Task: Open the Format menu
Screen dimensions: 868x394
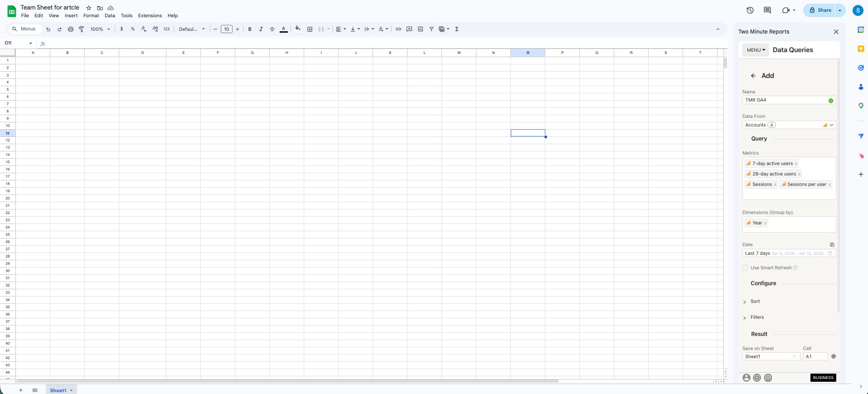Action: click(91, 15)
